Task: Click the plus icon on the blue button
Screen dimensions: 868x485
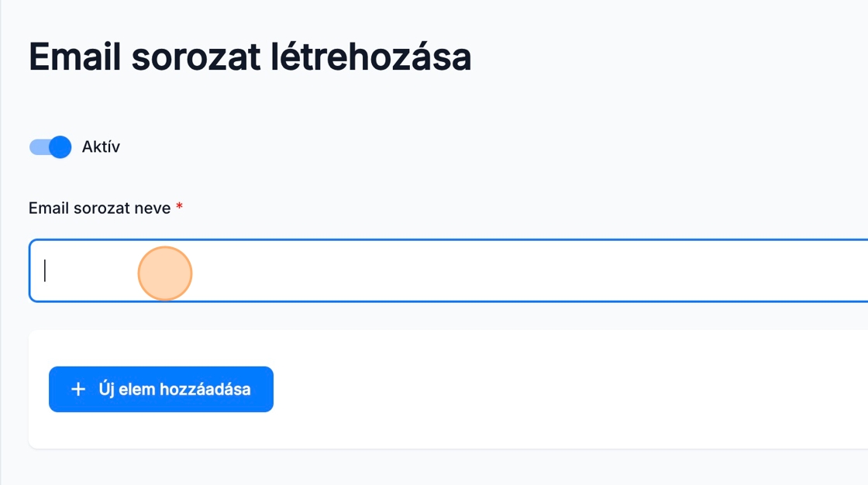Action: coord(77,389)
